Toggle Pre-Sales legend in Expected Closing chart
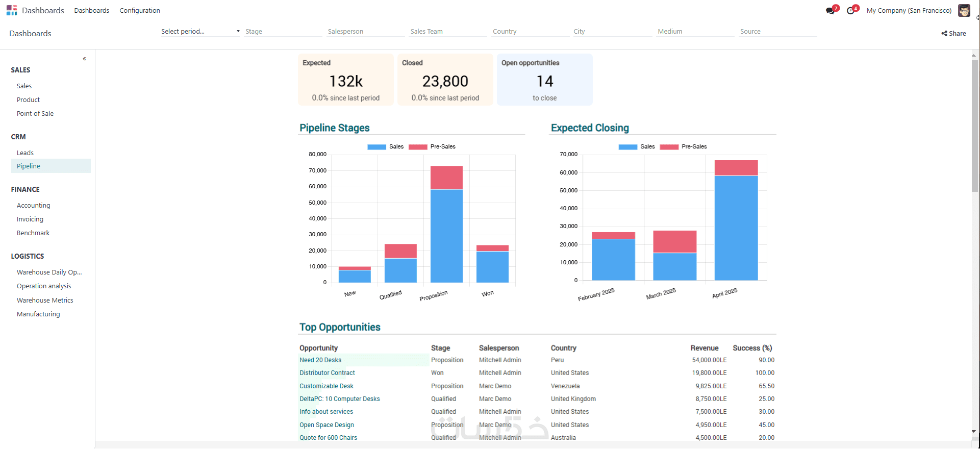 point(684,147)
